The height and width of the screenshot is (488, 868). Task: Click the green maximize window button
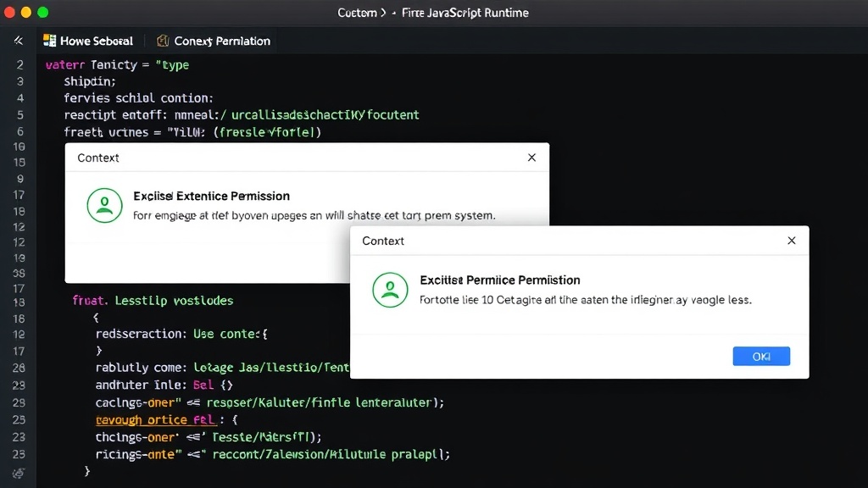coord(42,12)
